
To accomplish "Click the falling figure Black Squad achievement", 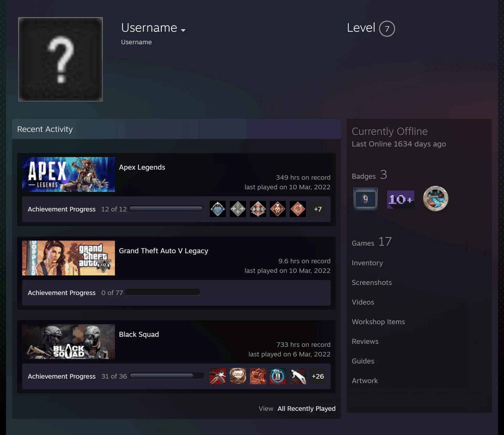I will pos(298,376).
